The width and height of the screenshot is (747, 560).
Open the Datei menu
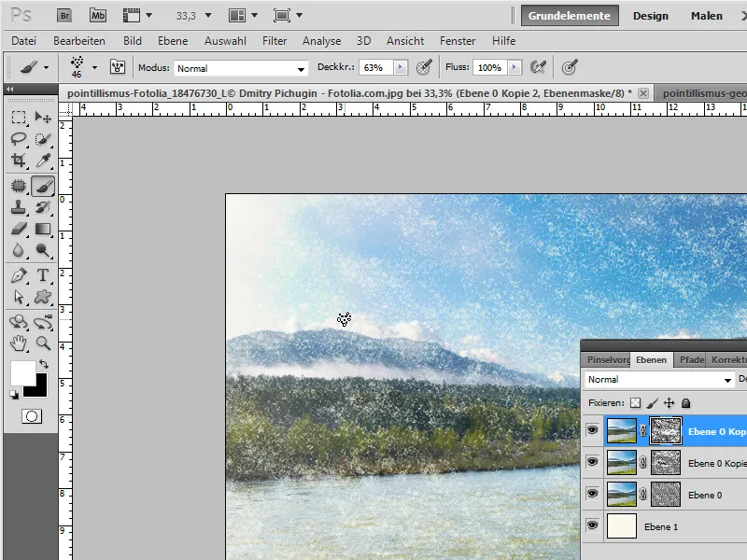[24, 41]
